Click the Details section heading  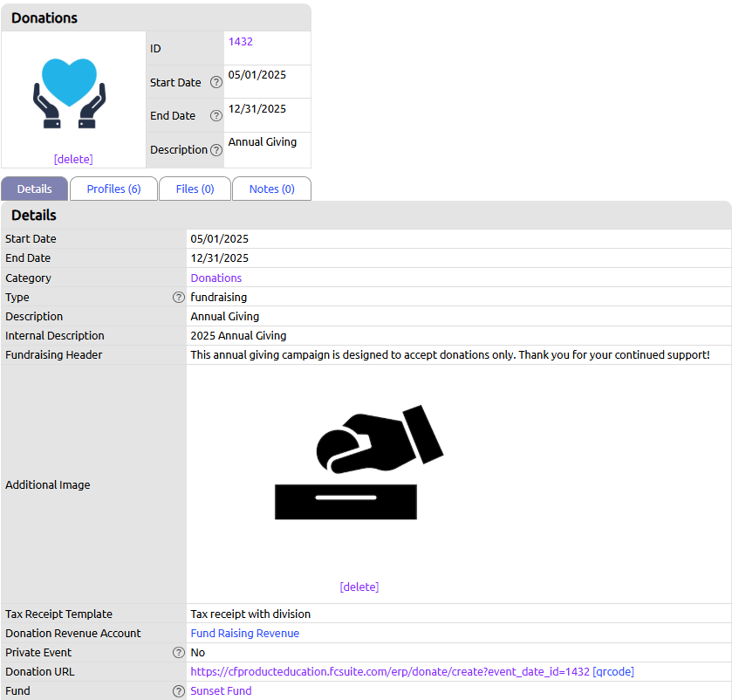click(34, 216)
